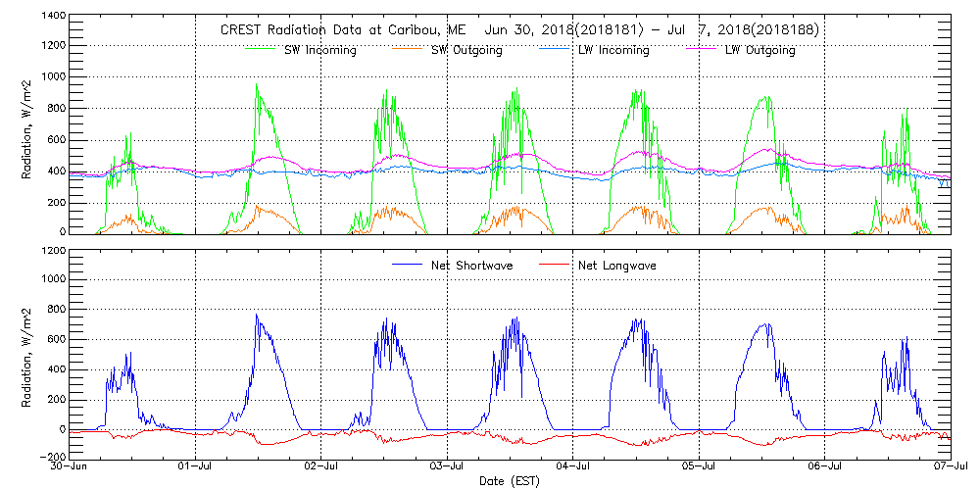Viewport: 980px width, 490px height.
Task: Select the 04-Jul date tick label
Action: tap(573, 466)
